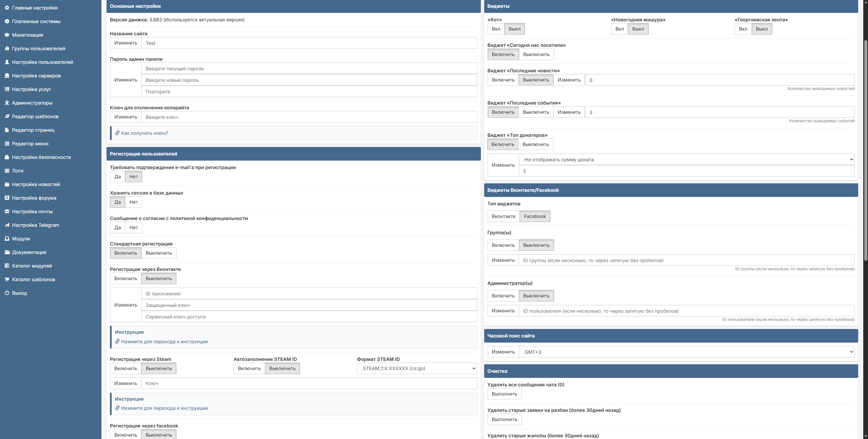Disable «Сегодня нас посетили» widget with Выключить
The image size is (868, 439).
pos(536,54)
